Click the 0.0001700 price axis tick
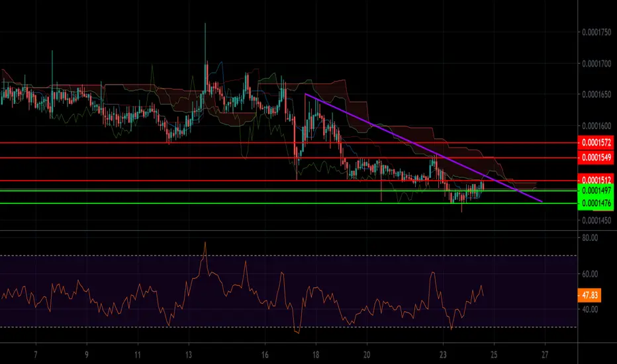This screenshot has width=617, height=364. (x=596, y=64)
